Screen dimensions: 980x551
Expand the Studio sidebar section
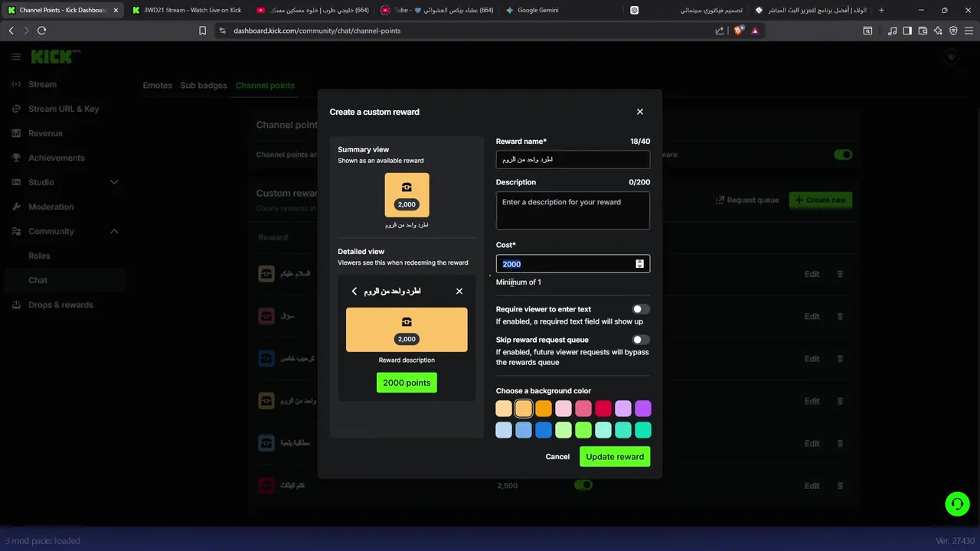pos(114,182)
